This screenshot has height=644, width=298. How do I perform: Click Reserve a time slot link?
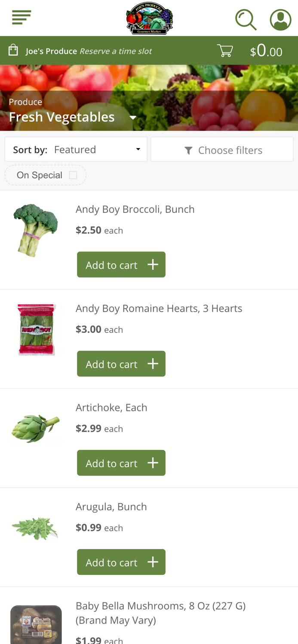click(x=115, y=51)
